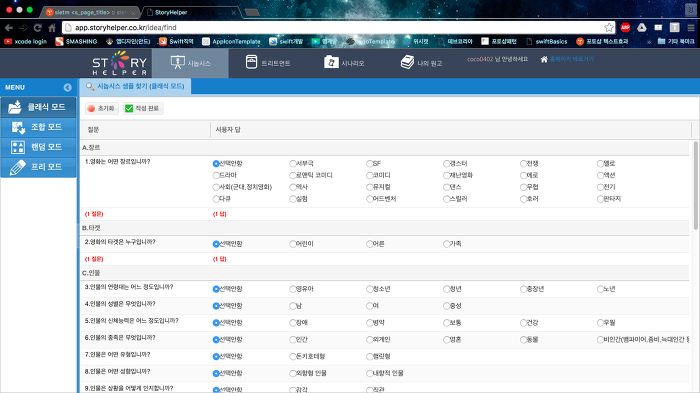Open the xcode login bookmark
700x393 pixels.
(x=25, y=42)
